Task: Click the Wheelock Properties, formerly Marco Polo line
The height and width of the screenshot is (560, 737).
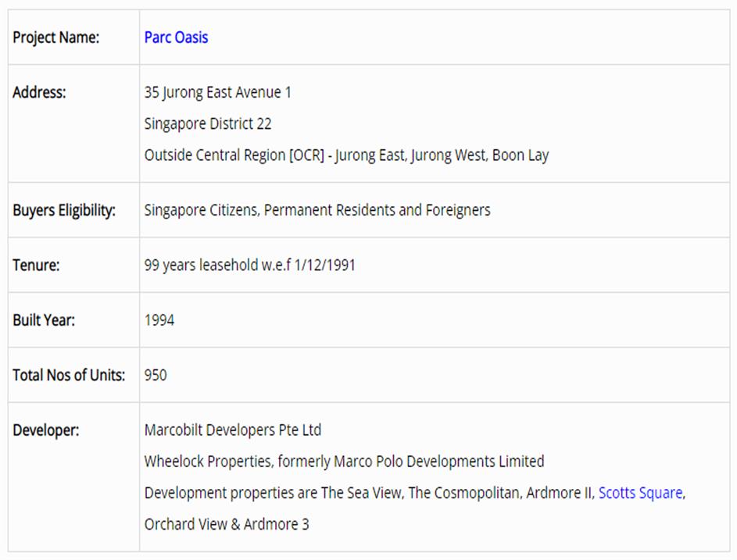Action: pos(344,462)
